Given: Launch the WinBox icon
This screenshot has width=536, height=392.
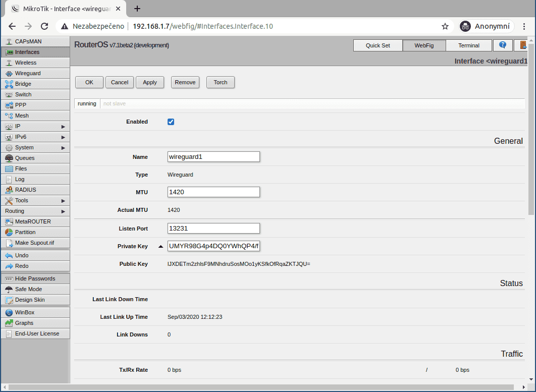Looking at the screenshot, I should coord(9,312).
